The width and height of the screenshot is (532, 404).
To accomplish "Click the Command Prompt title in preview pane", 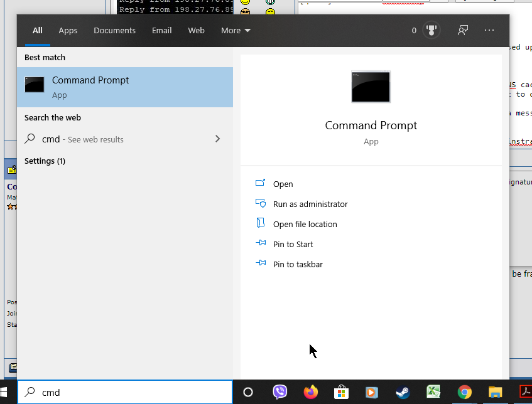I will click(371, 125).
